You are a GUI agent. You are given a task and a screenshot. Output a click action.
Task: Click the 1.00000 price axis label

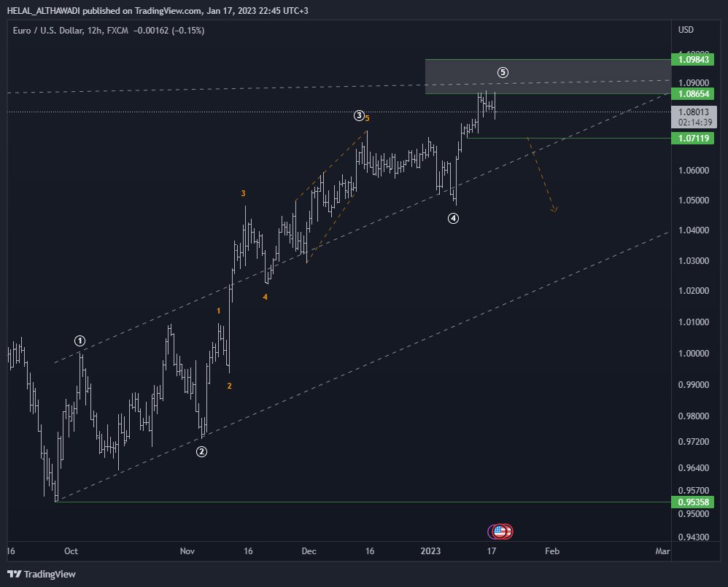694,354
